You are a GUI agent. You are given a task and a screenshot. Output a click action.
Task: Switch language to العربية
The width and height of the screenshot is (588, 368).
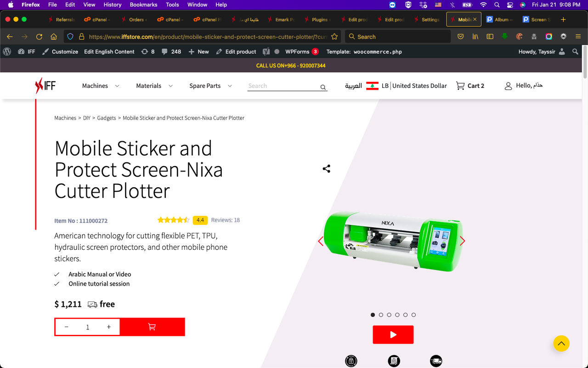click(353, 86)
